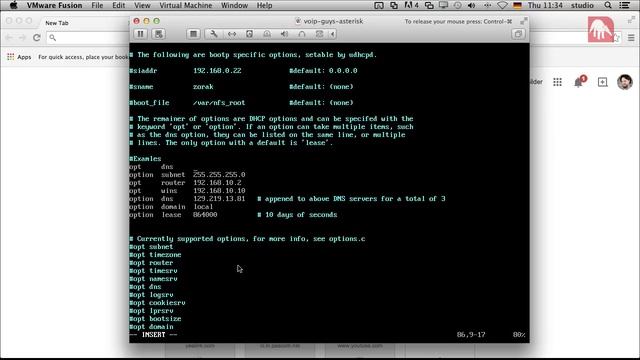
Task: Click the red hand extension icon in Chrome
Action: [600, 29]
